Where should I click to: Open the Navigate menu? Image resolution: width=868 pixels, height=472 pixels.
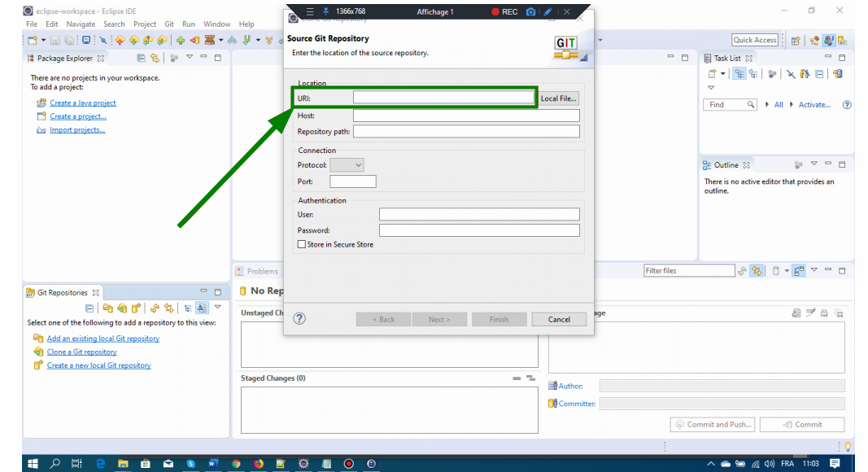[x=81, y=24]
